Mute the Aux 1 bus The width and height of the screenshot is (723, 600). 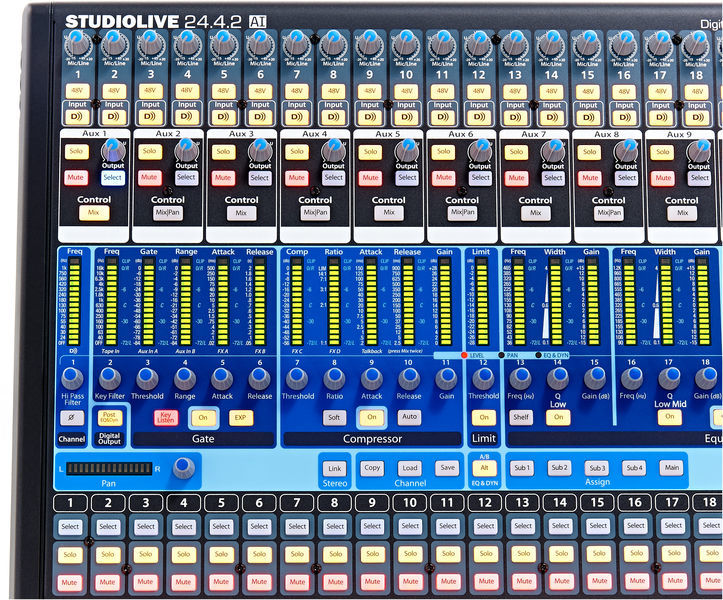[x=76, y=178]
